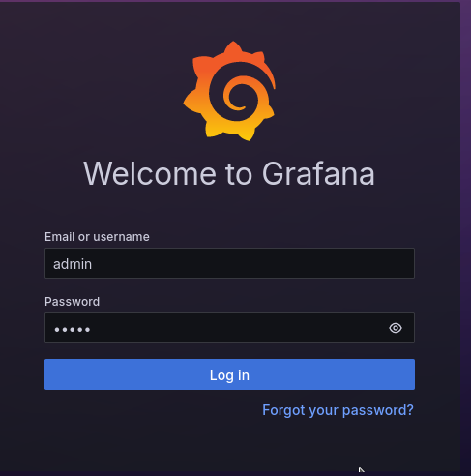The width and height of the screenshot is (471, 476).
Task: Click the purple background beside the login panel
Action: (465, 225)
